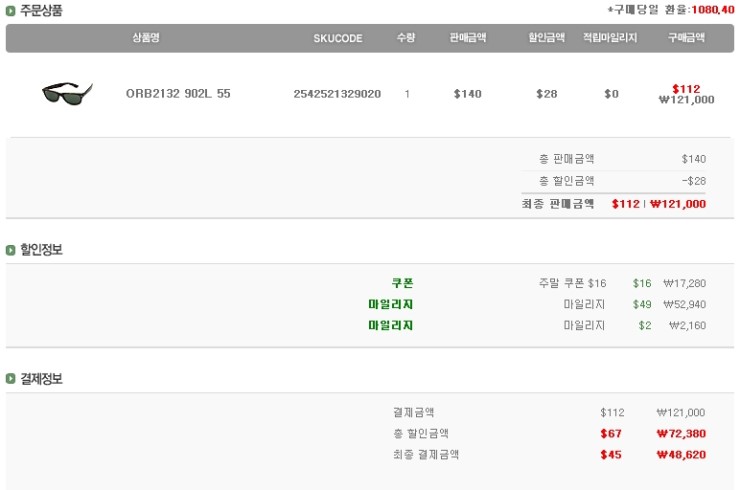This screenshot has width=740, height=490.
Task: Click the 최종 판매금액 total amount
Action: pos(658,204)
